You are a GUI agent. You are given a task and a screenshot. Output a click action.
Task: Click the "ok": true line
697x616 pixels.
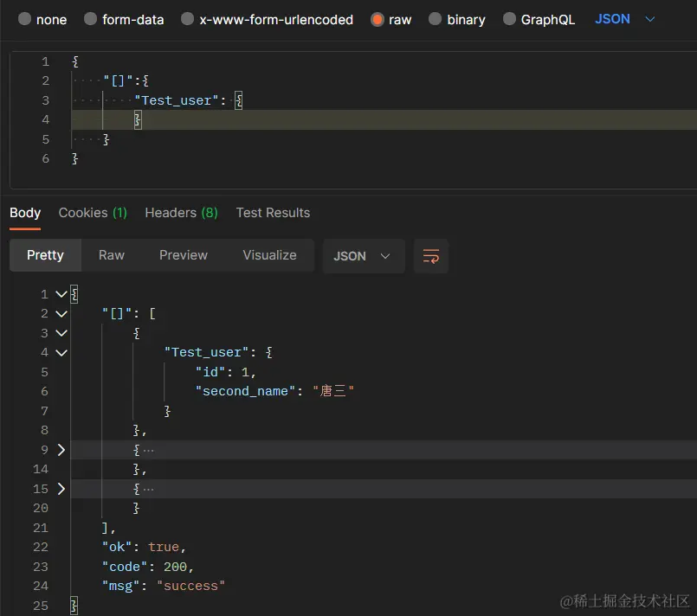[x=144, y=547]
